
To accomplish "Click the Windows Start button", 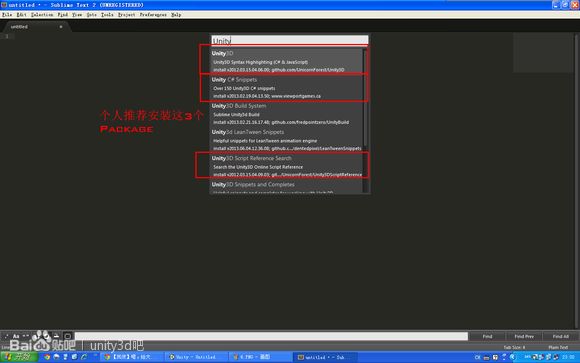I will point(19,357).
